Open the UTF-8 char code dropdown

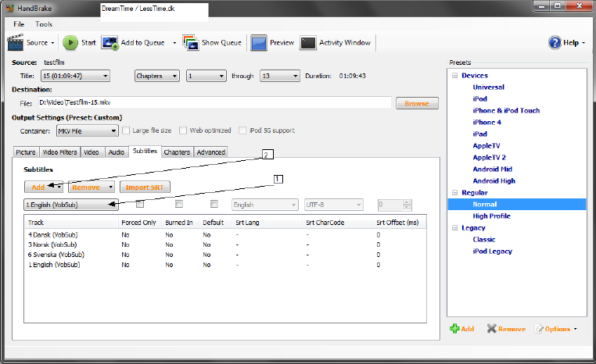[334, 205]
